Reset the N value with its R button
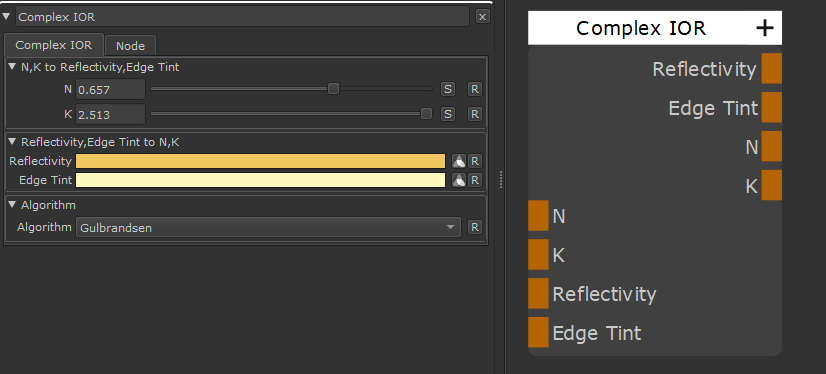The width and height of the screenshot is (826, 374). [x=475, y=89]
